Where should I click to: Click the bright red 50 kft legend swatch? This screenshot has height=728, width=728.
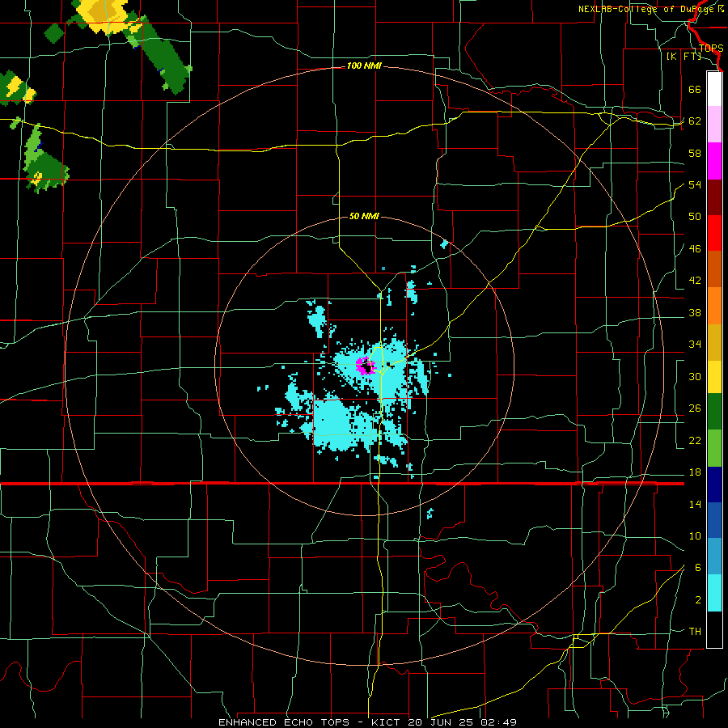714,233
